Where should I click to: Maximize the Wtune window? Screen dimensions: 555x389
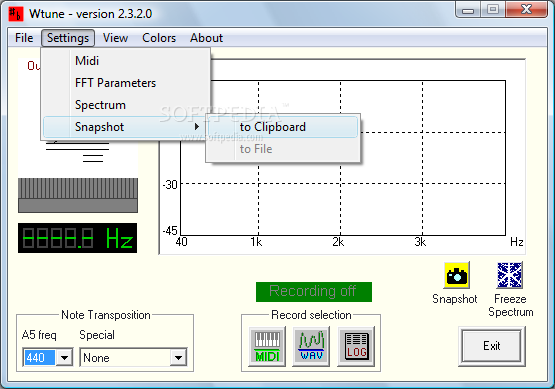point(493,10)
